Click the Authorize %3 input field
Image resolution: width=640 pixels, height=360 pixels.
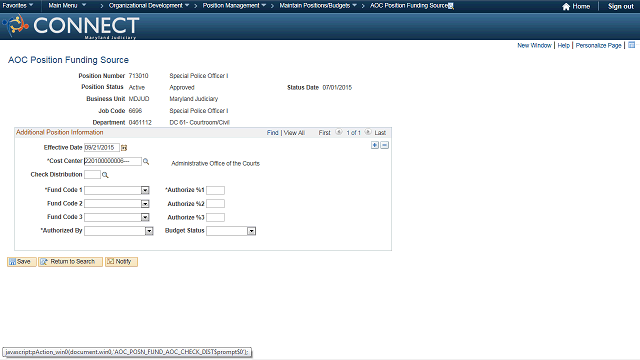click(x=215, y=217)
